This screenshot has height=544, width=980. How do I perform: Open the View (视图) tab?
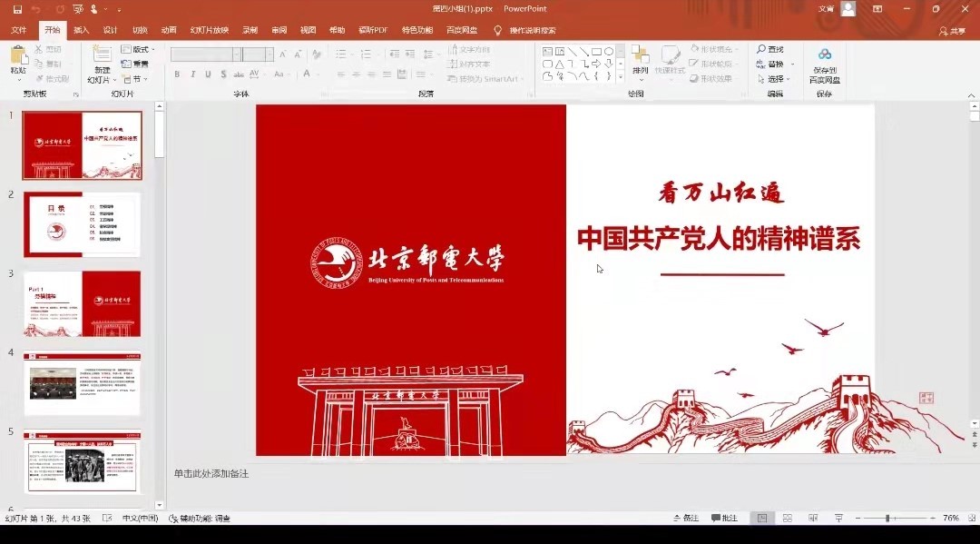(308, 30)
